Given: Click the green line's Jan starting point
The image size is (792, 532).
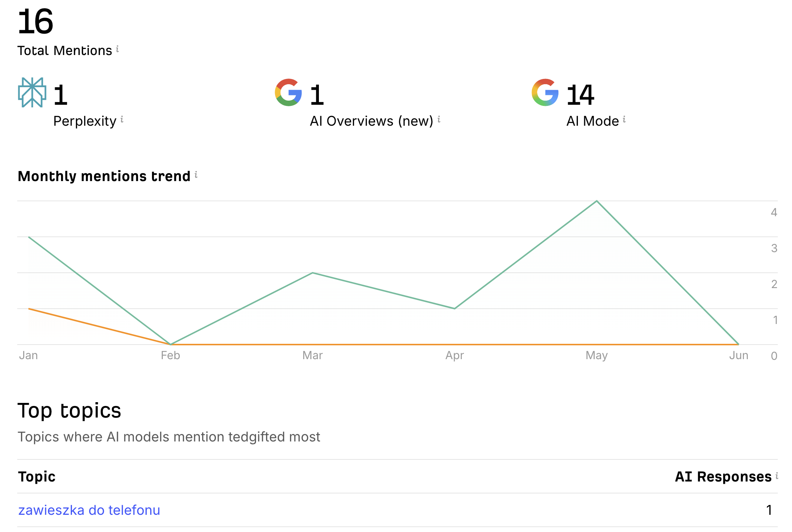Looking at the screenshot, I should coord(29,237).
